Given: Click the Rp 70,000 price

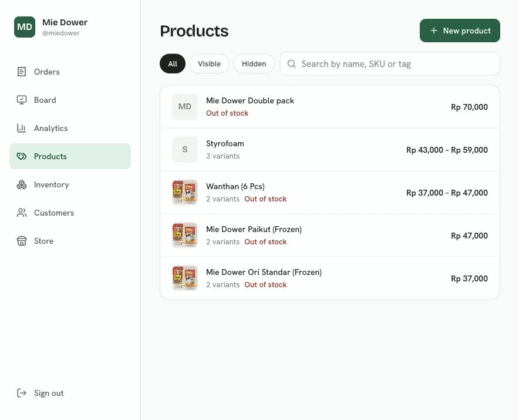Looking at the screenshot, I should 469,107.
